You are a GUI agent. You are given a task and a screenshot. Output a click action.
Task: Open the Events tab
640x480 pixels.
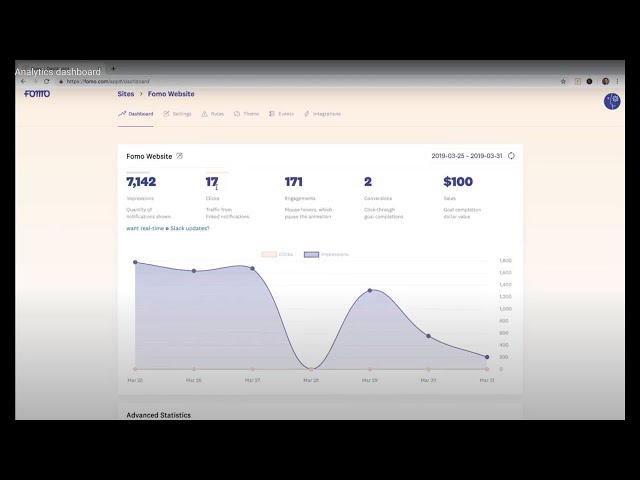[281, 114]
